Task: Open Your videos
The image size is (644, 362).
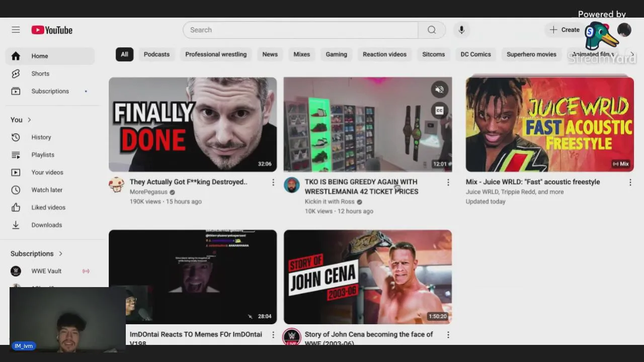Action: [50, 172]
